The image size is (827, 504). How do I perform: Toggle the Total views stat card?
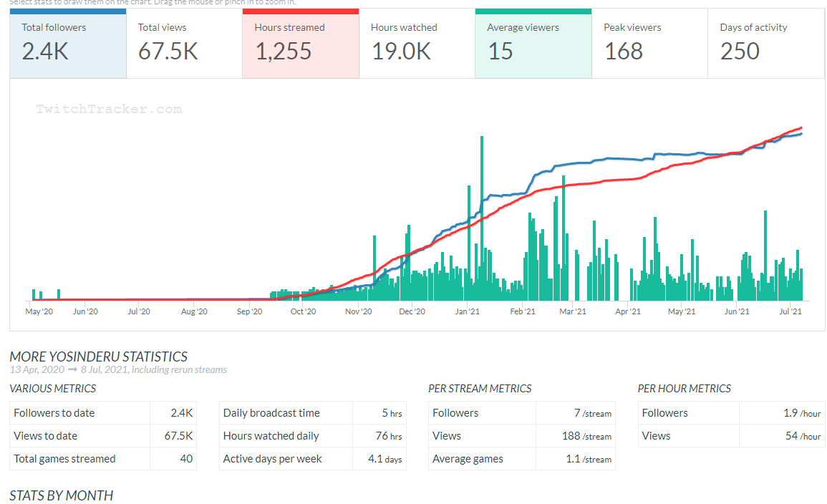click(185, 44)
